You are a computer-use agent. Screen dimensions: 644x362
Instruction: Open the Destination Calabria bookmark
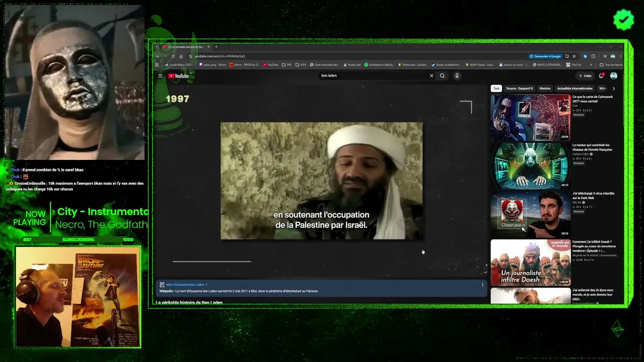click(379, 65)
